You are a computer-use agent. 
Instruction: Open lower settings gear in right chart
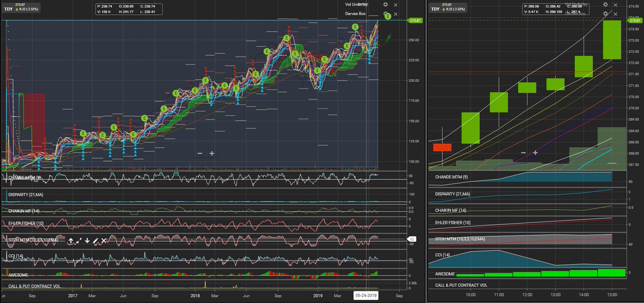[x=605, y=13]
